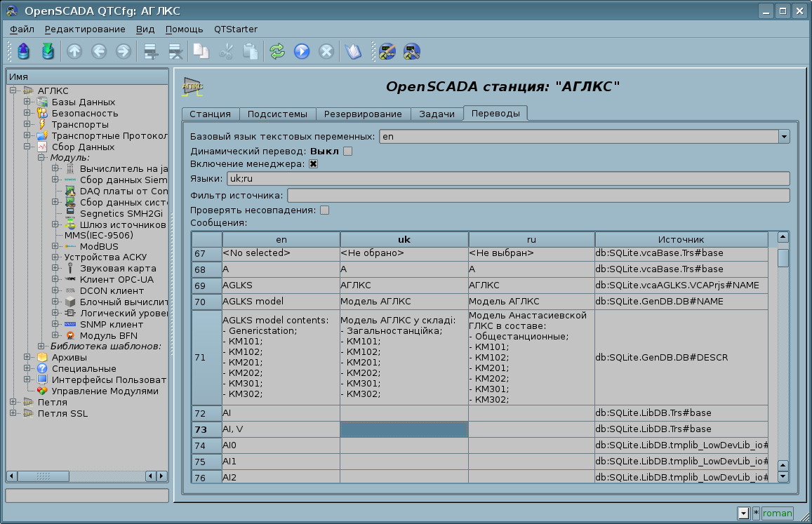
Task: Switch to the Подсистемы tab
Action: pos(278,114)
